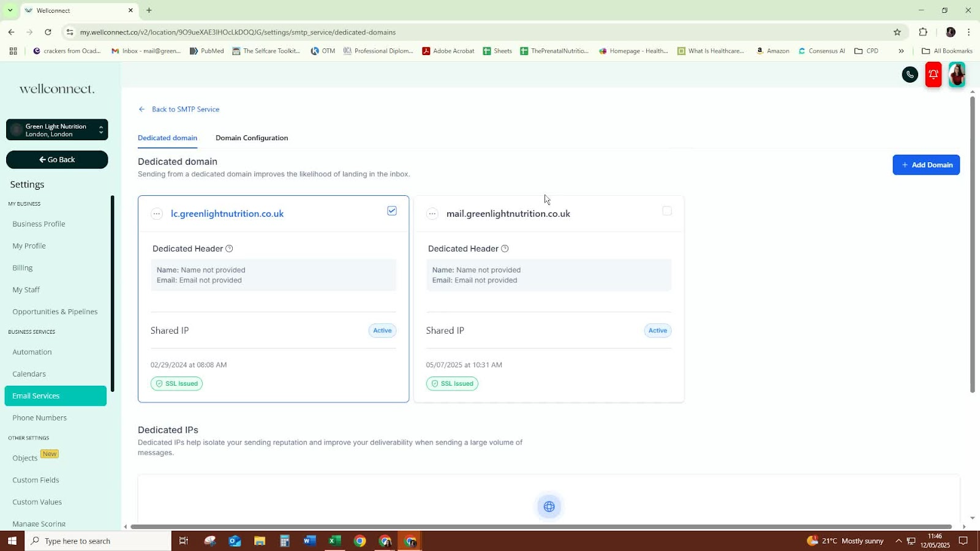Open the Windows notification center

pos(963,541)
